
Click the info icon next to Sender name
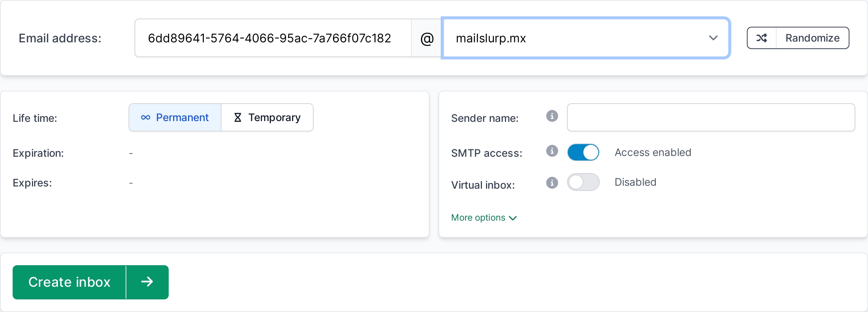coord(552,116)
